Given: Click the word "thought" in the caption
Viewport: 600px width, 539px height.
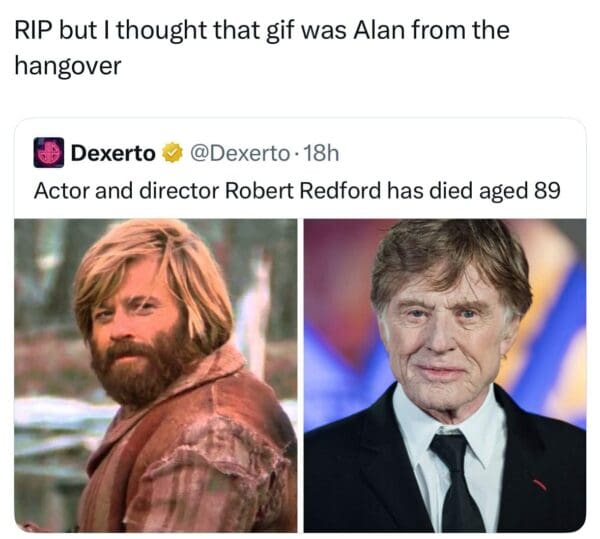Looking at the screenshot, I should (159, 30).
